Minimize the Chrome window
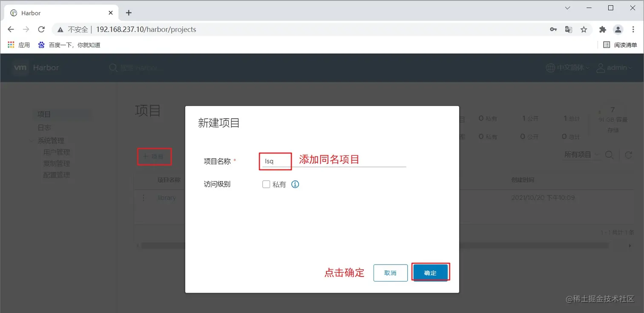 tap(589, 8)
